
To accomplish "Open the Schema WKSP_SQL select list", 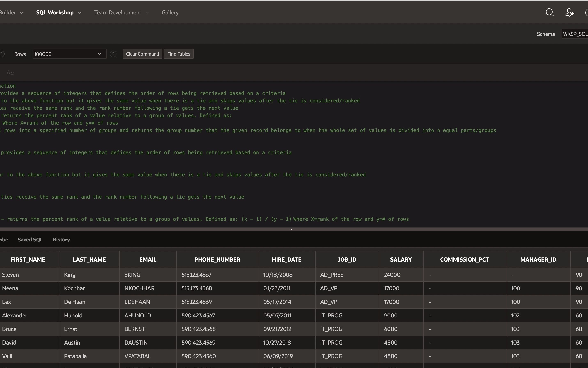I will (x=575, y=34).
